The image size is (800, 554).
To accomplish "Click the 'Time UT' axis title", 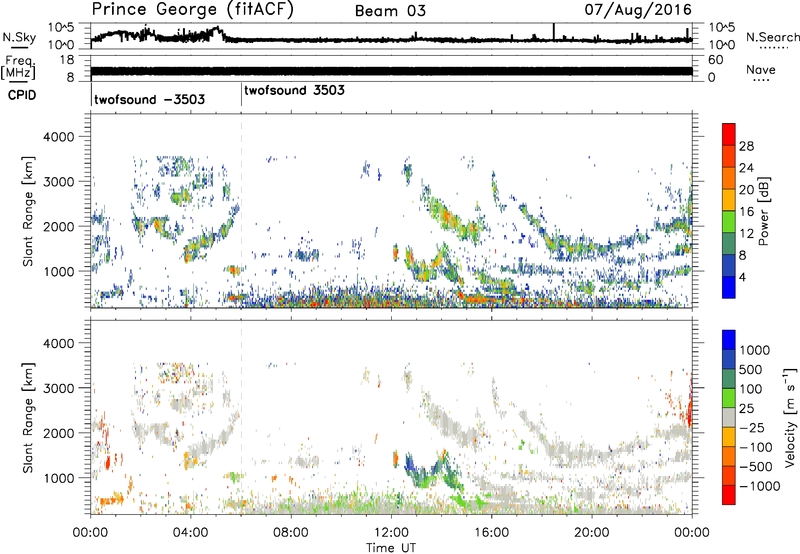I will 391,547.
